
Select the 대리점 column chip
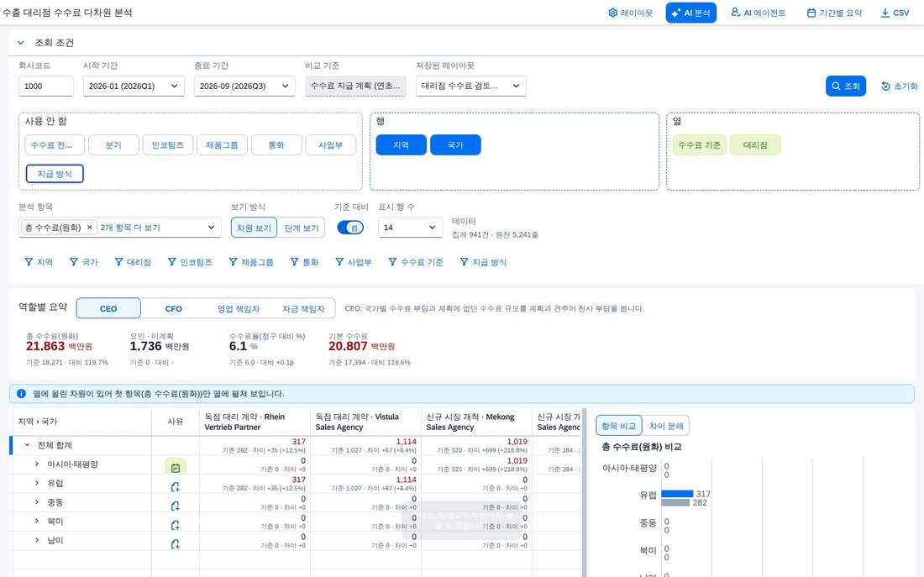755,145
